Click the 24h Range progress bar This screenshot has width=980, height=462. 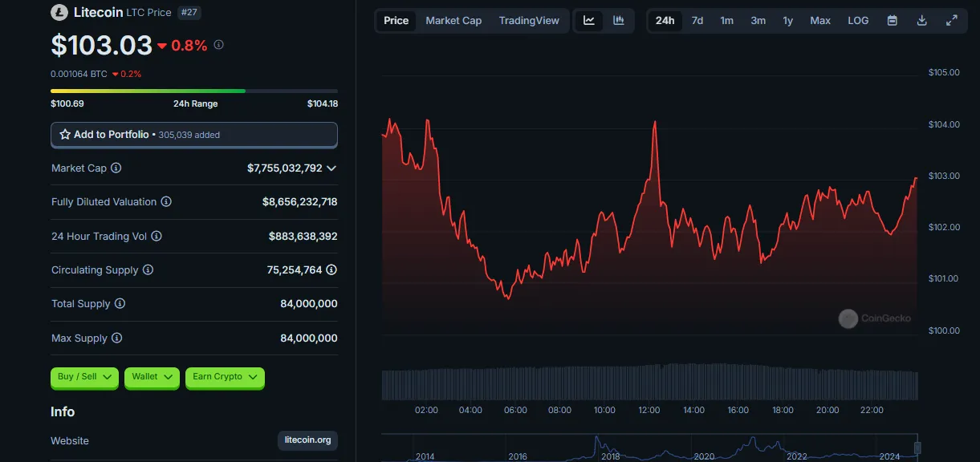point(194,91)
